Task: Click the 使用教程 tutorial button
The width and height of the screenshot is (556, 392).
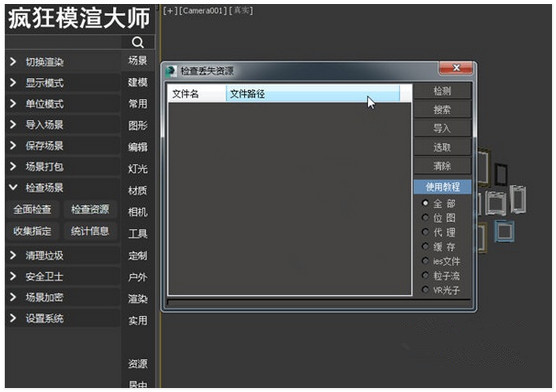Action: click(443, 187)
